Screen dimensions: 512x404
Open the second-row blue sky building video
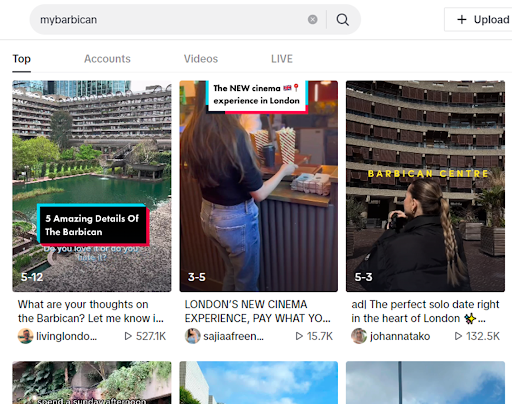(x=259, y=383)
